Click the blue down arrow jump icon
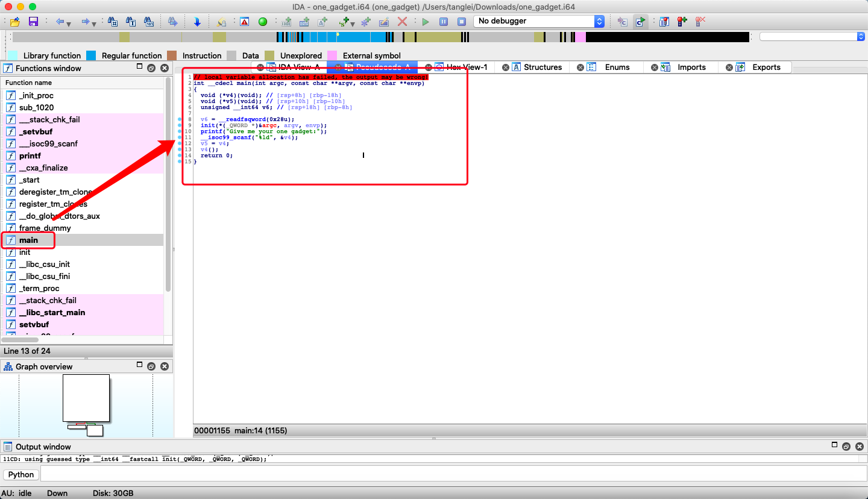 197,22
